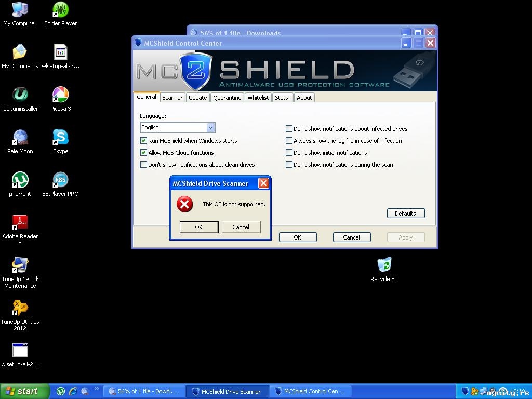Switch to MCShield Control Center taskbar button
Screen dimensions: 532x399
[x=311, y=391]
